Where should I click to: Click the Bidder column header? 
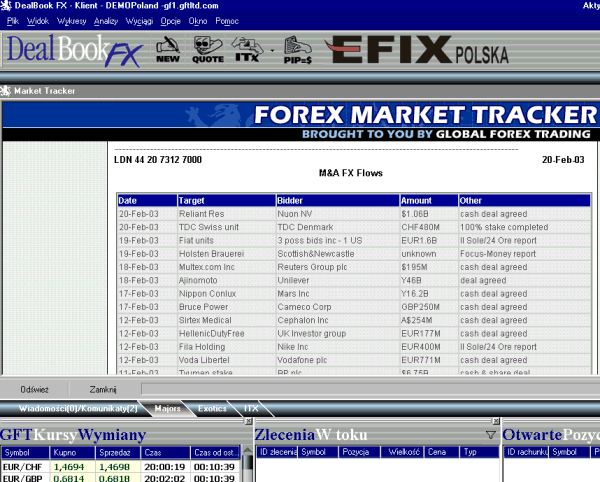[x=338, y=200]
